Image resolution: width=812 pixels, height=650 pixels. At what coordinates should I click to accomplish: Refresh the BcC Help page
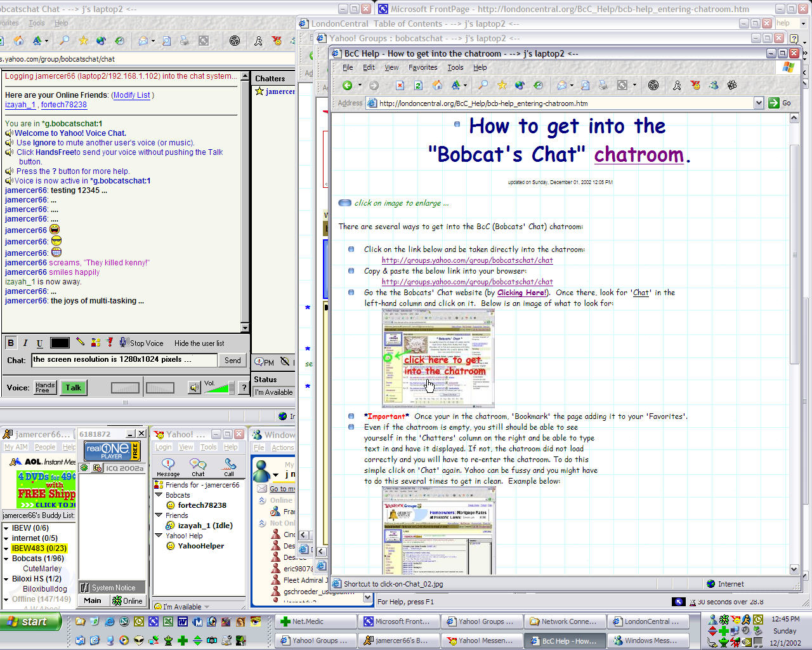(418, 85)
